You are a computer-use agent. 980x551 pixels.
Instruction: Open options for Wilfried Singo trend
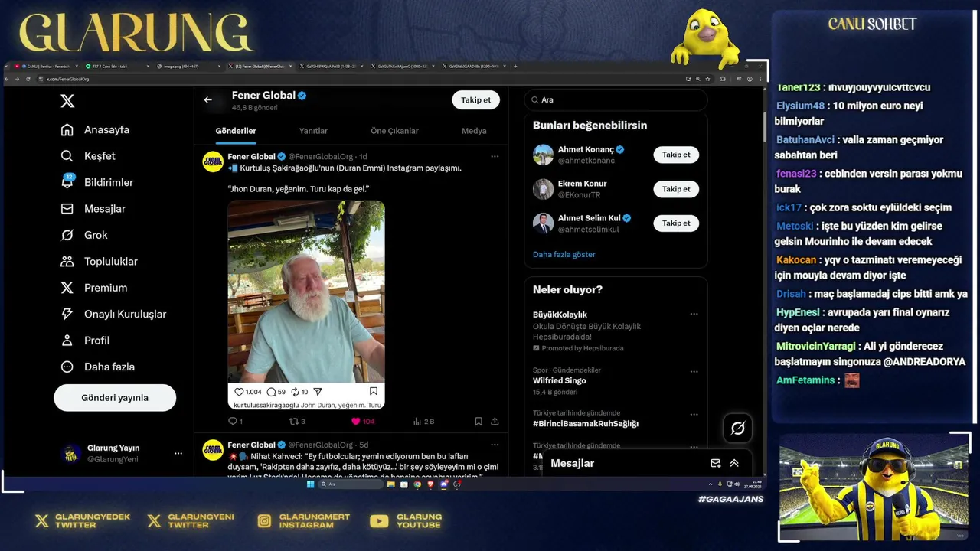click(694, 372)
